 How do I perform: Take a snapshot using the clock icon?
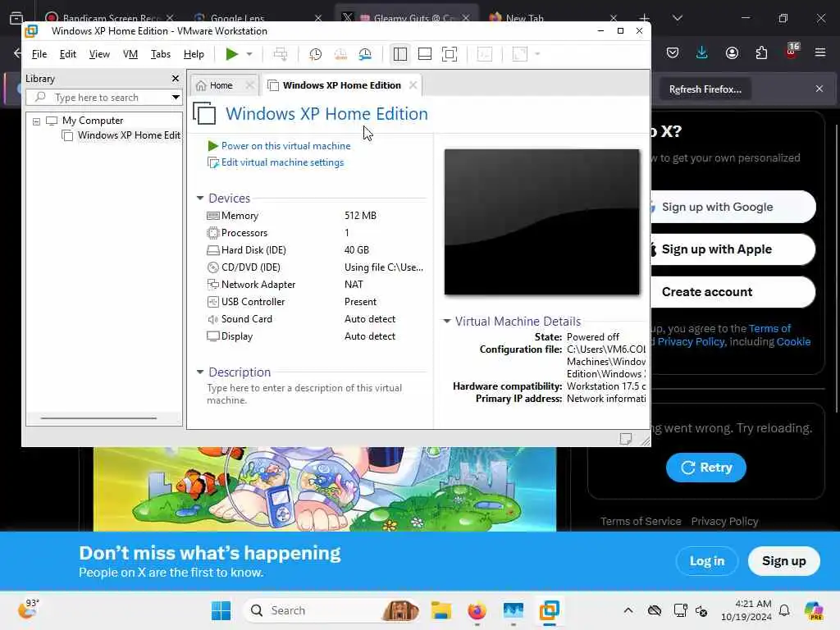[x=316, y=54]
